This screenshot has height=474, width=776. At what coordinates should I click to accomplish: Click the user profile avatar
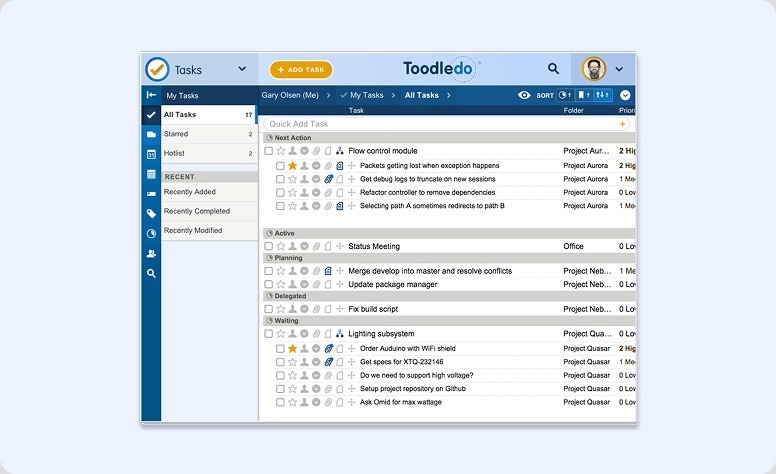tap(594, 69)
